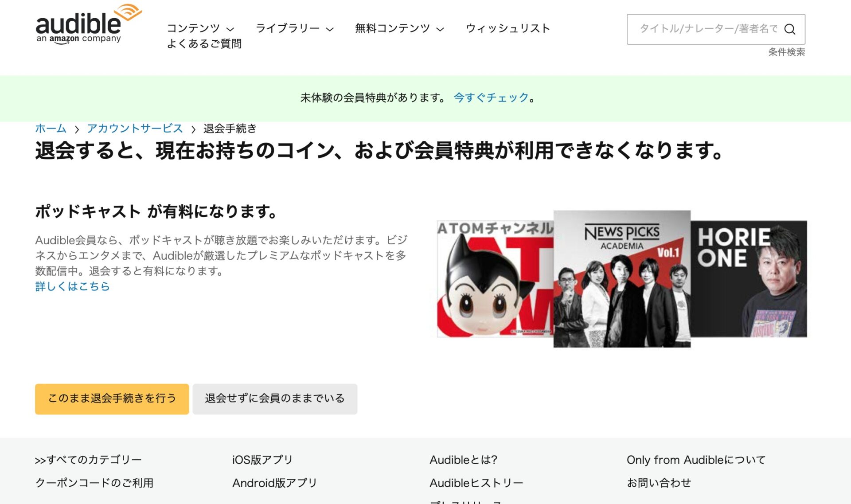Open the HORIE ONE thumbnail

point(749,279)
